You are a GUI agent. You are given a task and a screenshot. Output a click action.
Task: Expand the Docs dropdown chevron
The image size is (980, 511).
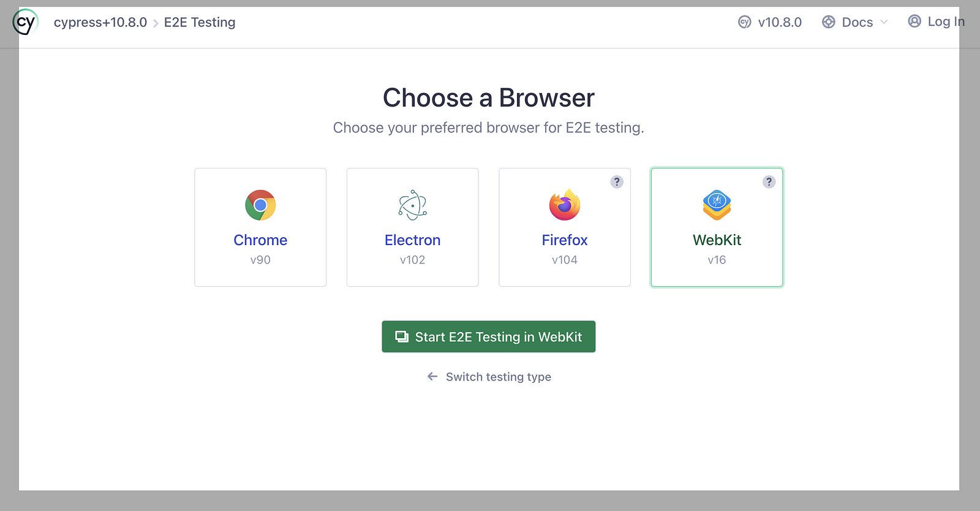(884, 22)
